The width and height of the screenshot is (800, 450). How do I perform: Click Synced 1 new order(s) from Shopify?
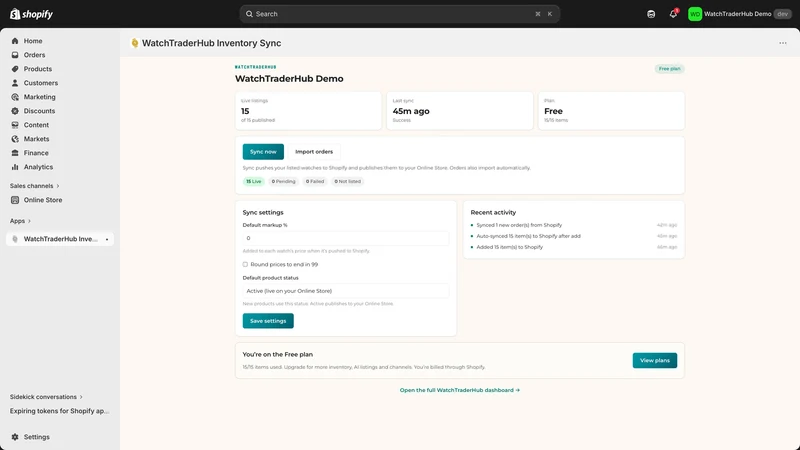(519, 225)
